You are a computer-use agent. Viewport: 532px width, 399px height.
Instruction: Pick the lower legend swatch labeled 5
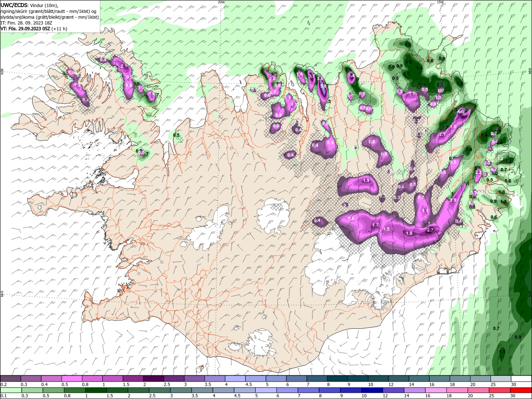pos(266,390)
